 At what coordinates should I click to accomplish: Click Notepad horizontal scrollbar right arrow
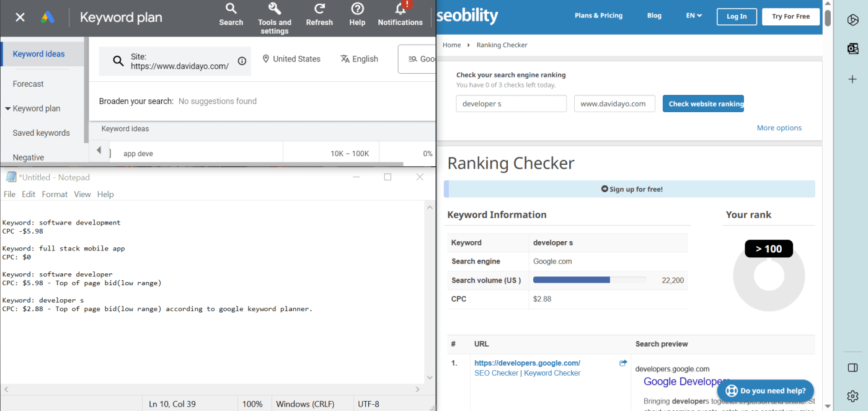pyautogui.click(x=418, y=389)
